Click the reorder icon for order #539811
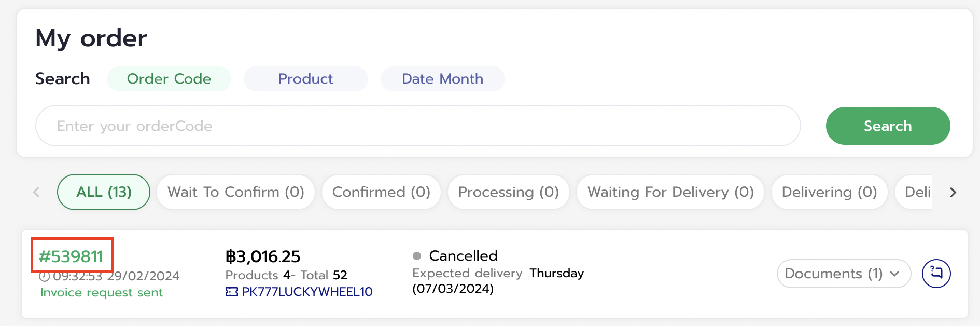Viewport: 980px width, 326px height. [x=936, y=273]
